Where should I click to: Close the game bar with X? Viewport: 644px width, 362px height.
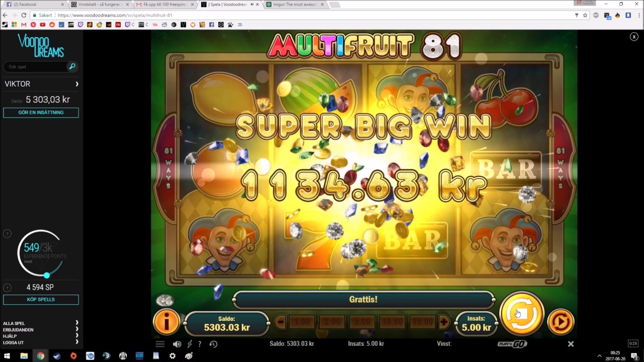(571, 344)
